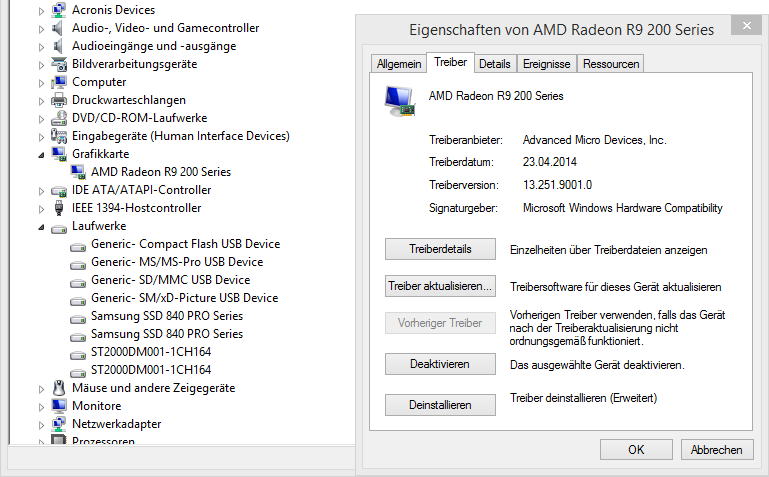Click the speaker icon for Audio-, Video- und Gamecontroller

coord(59,28)
